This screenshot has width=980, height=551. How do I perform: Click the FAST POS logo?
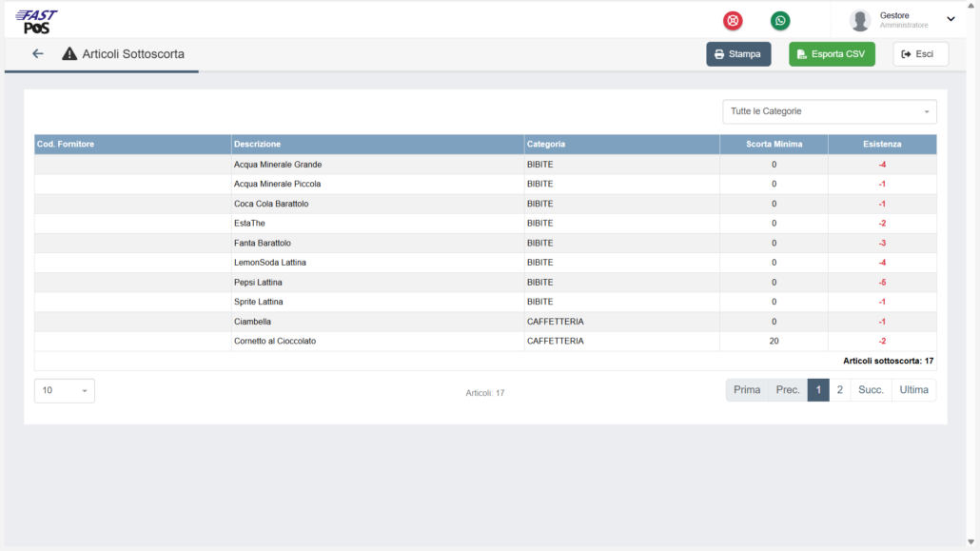click(x=36, y=21)
